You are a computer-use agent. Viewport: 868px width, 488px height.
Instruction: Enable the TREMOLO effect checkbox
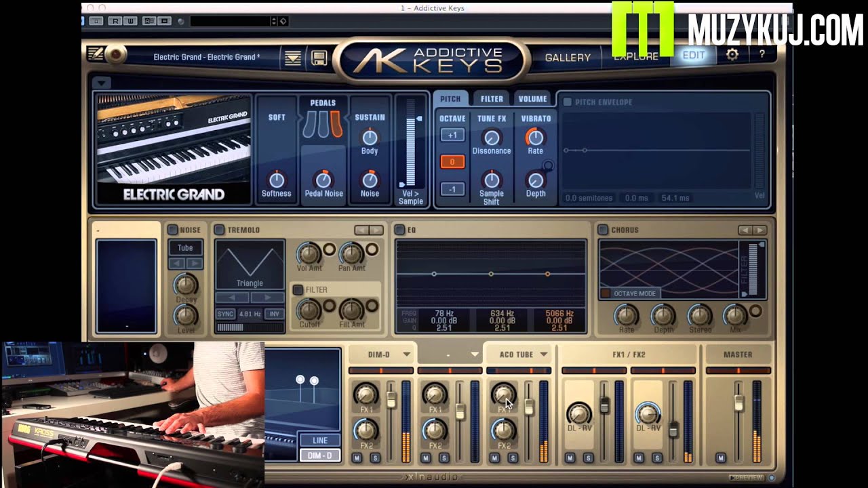point(219,230)
